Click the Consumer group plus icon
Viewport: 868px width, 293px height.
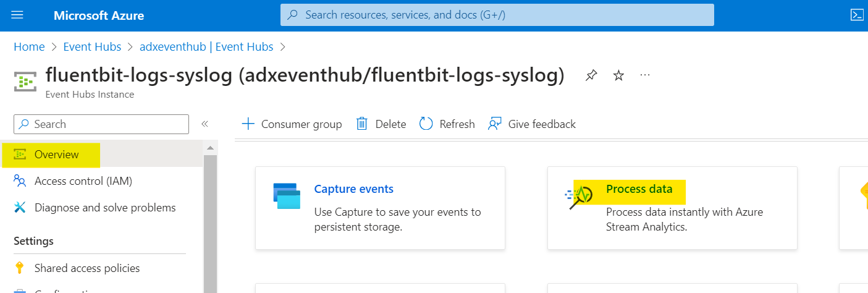(248, 124)
